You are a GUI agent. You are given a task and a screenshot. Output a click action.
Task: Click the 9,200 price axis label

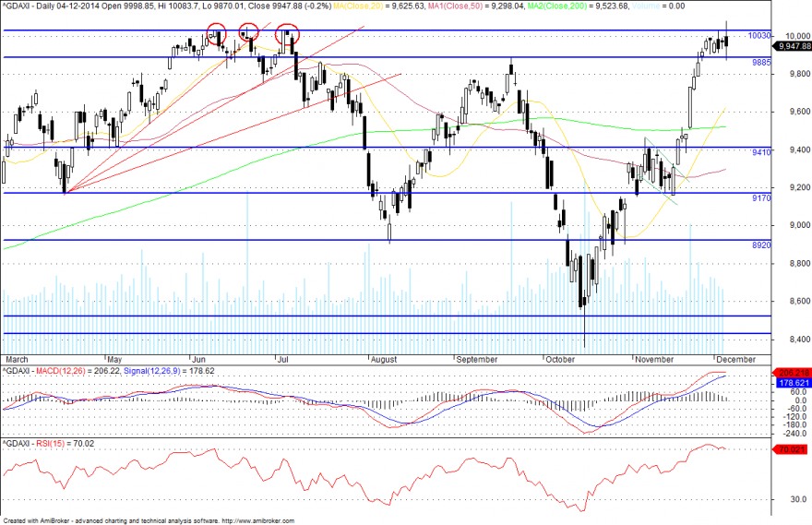[800, 187]
